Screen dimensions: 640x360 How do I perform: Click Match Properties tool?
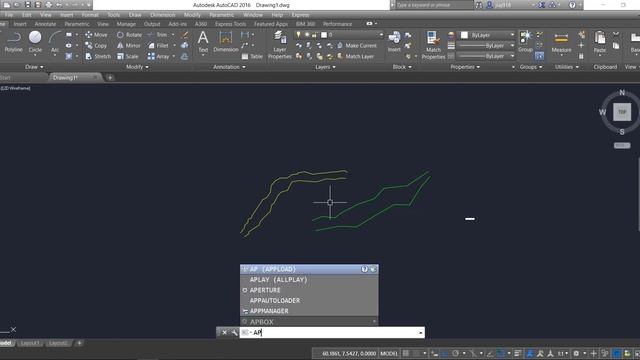(x=433, y=45)
